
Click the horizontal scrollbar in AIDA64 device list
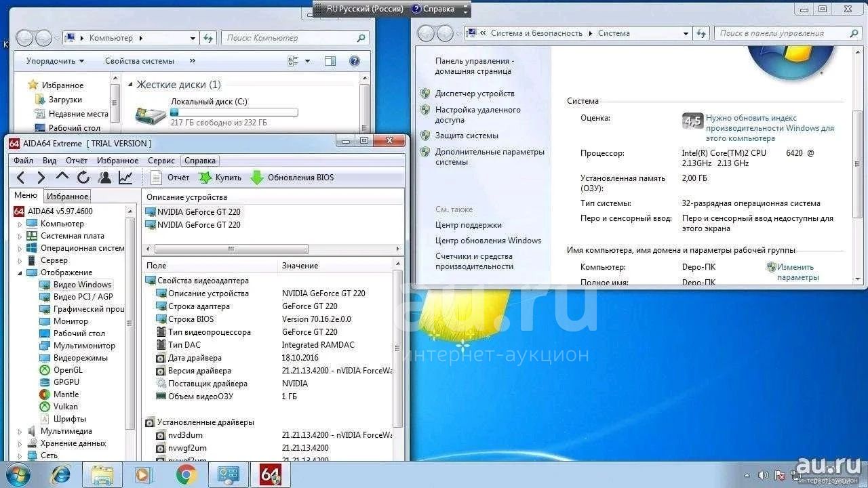point(231,249)
